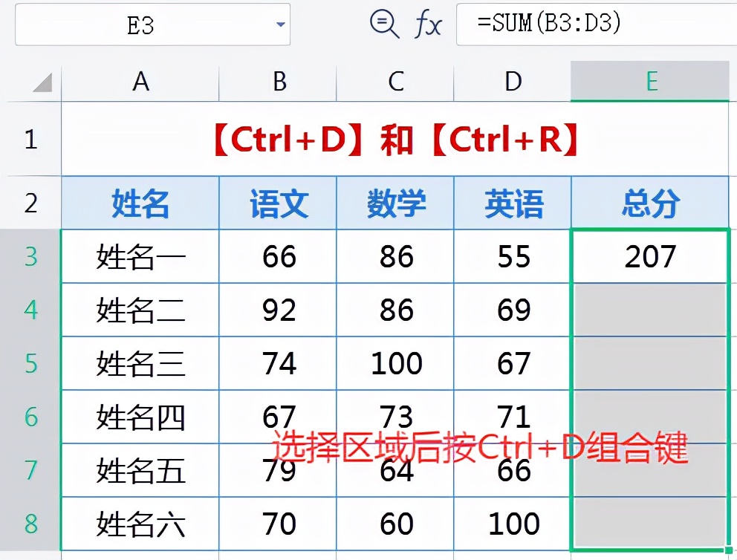The width and height of the screenshot is (737, 560).
Task: Select column header A
Action: [140, 82]
